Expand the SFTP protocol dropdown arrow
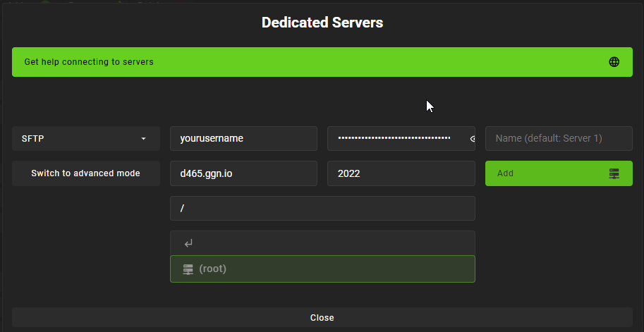The width and height of the screenshot is (644, 332). (x=144, y=139)
